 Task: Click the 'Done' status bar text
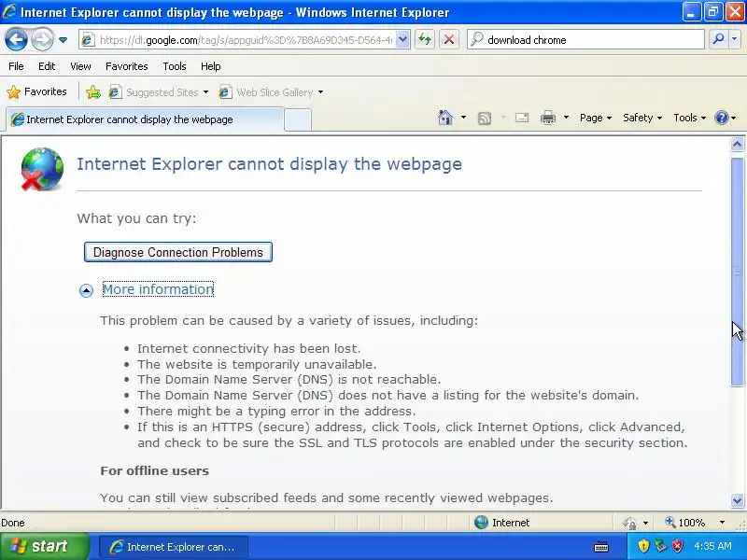coord(13,523)
